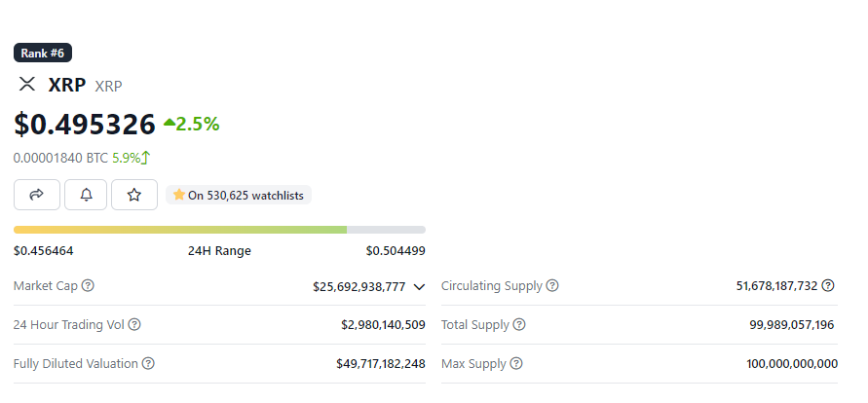Open Circulating Supply label info icon

point(552,286)
